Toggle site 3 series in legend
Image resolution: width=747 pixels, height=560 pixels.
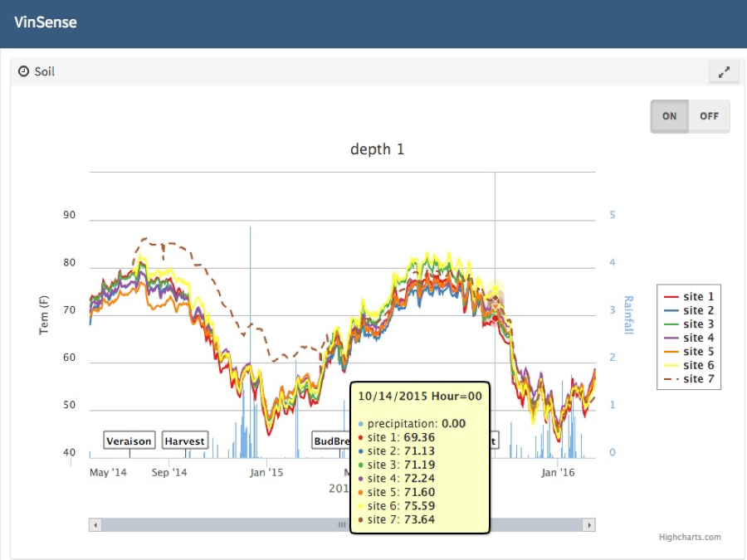[689, 324]
